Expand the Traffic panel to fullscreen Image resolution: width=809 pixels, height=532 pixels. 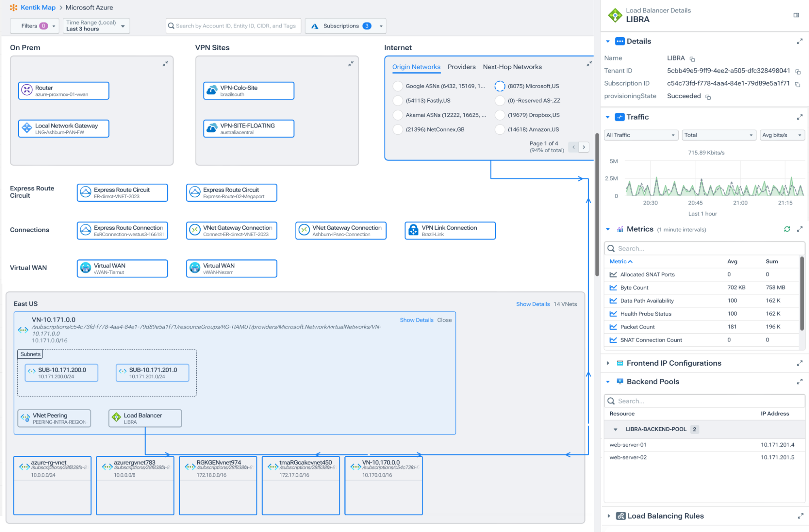click(x=799, y=117)
